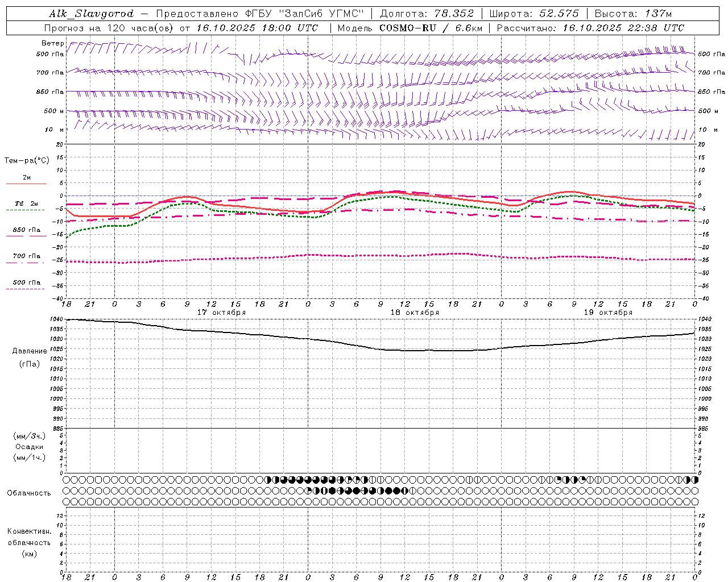The height and width of the screenshot is (582, 728).
Task: Click the model name COSMO-RU / 6.6км
Action: click(431, 28)
